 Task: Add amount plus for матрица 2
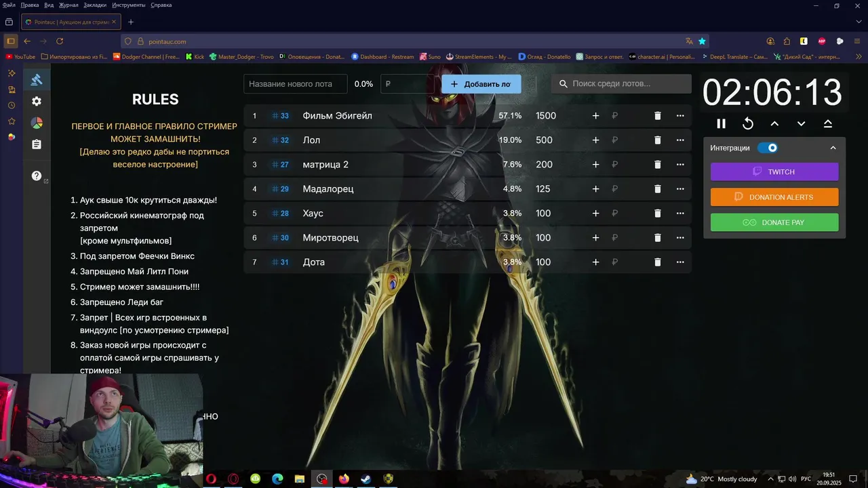[x=595, y=165]
